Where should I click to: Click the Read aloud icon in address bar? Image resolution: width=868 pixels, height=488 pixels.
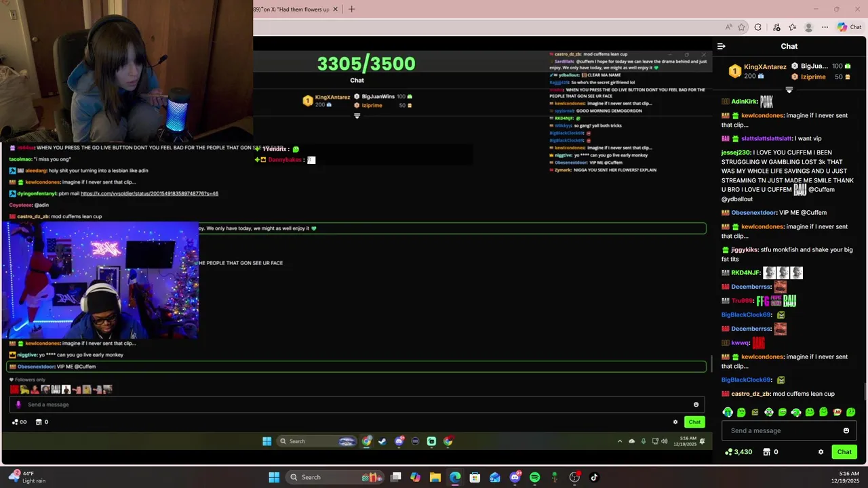[x=728, y=27]
